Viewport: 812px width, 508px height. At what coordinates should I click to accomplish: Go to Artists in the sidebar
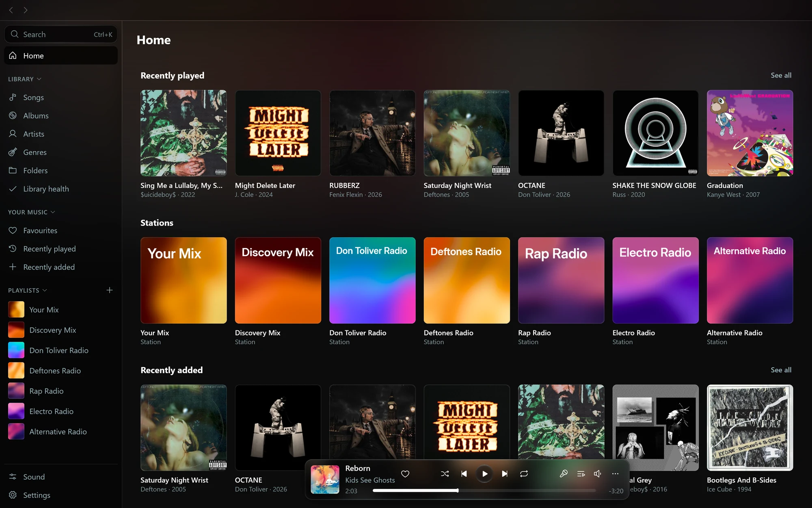click(61, 134)
